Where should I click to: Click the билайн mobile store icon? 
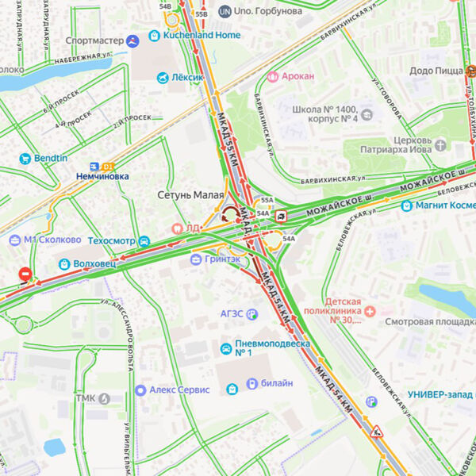point(252,384)
